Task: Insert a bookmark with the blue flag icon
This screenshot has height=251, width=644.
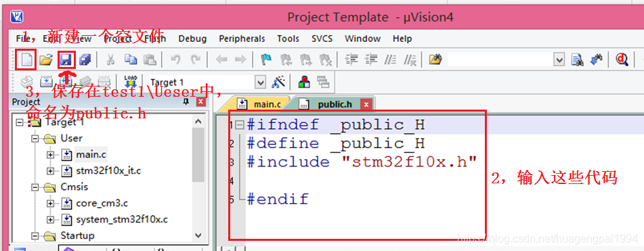Action: tap(266, 60)
